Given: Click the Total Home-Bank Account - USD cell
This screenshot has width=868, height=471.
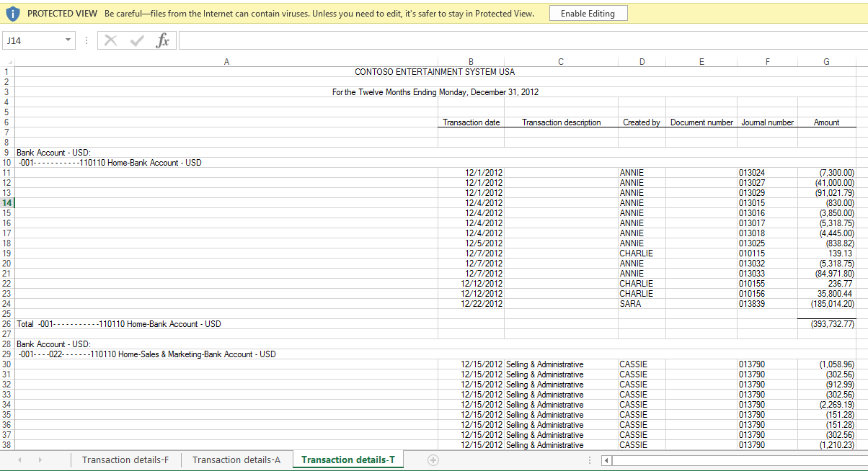Looking at the screenshot, I should (119, 324).
